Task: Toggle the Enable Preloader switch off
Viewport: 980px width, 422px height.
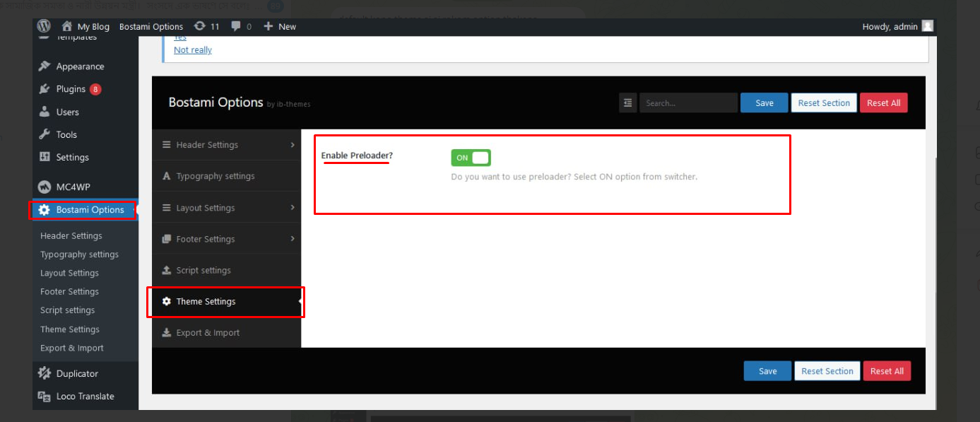Action: [x=471, y=158]
